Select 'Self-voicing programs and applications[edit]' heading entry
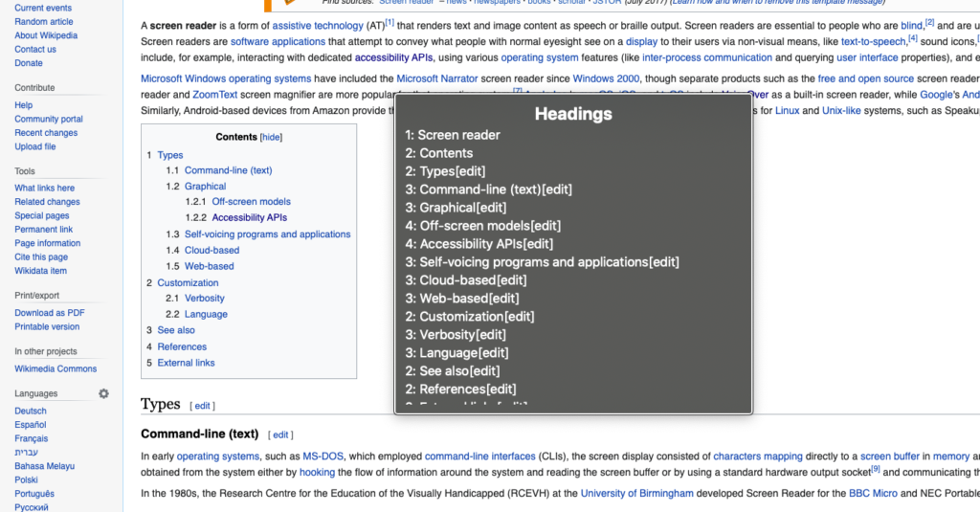 click(x=542, y=262)
